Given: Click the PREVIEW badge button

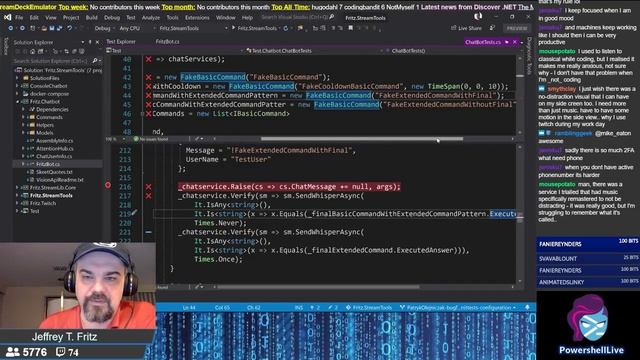Looking at the screenshot, I should [517, 28].
